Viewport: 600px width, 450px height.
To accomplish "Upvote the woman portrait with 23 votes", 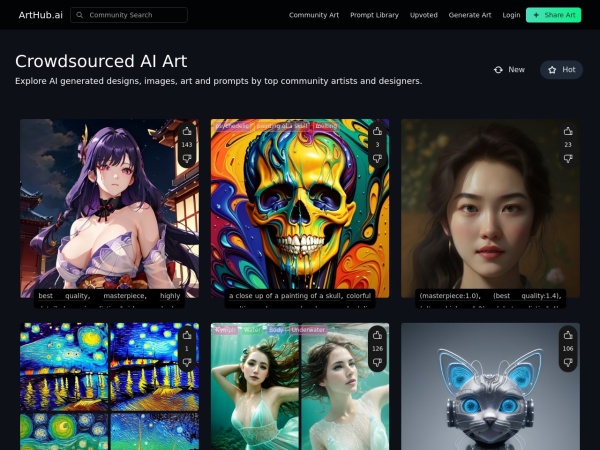I will (x=568, y=131).
